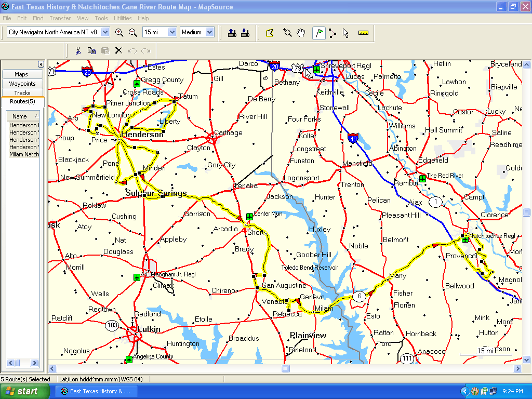Switch to the Waypoints tab
Screen dimensions: 532x399
[x=22, y=84]
